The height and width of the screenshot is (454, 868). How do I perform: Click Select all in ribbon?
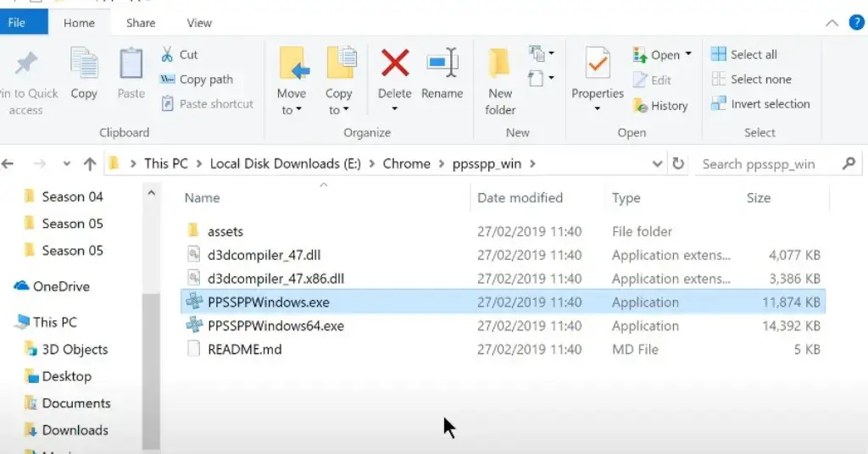744,54
